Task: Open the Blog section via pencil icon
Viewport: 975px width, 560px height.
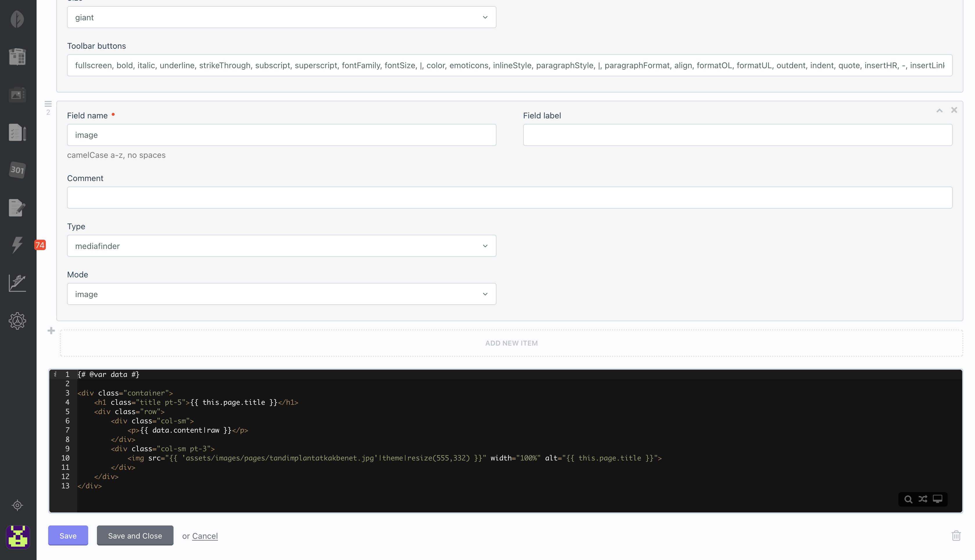Action: pyautogui.click(x=17, y=208)
